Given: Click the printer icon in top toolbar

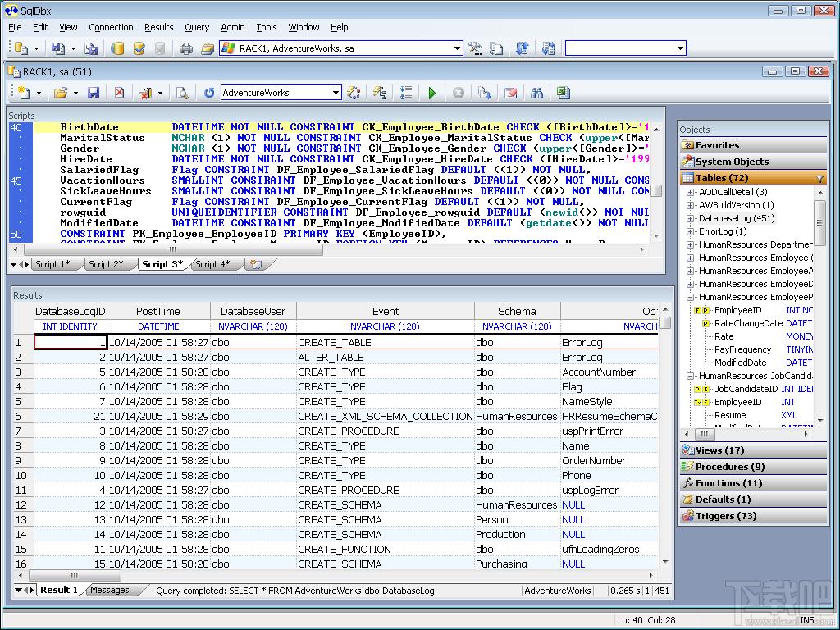Looking at the screenshot, I should click(186, 48).
